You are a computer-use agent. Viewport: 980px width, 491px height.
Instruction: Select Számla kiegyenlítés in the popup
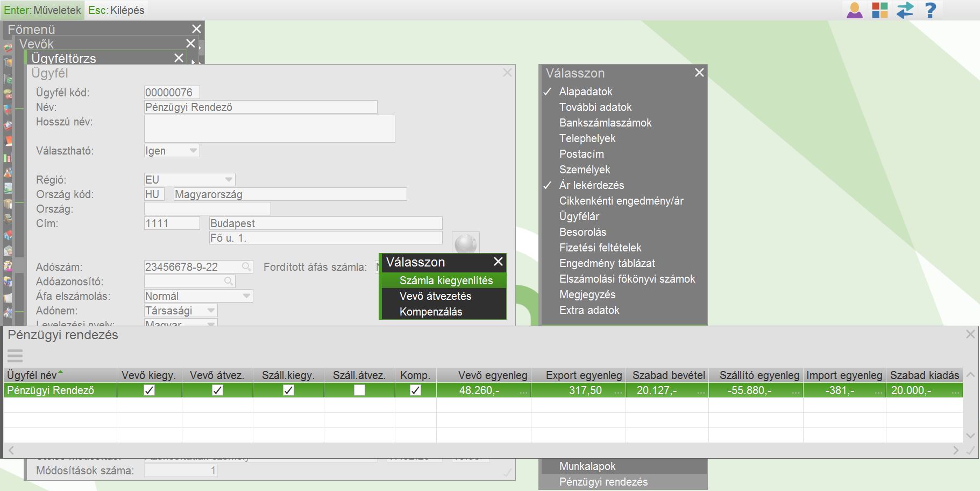click(x=444, y=280)
